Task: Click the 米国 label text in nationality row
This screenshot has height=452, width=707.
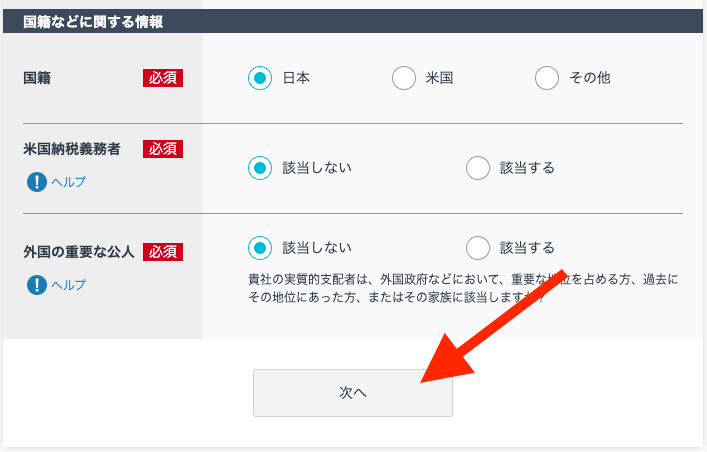Action: tap(439, 78)
